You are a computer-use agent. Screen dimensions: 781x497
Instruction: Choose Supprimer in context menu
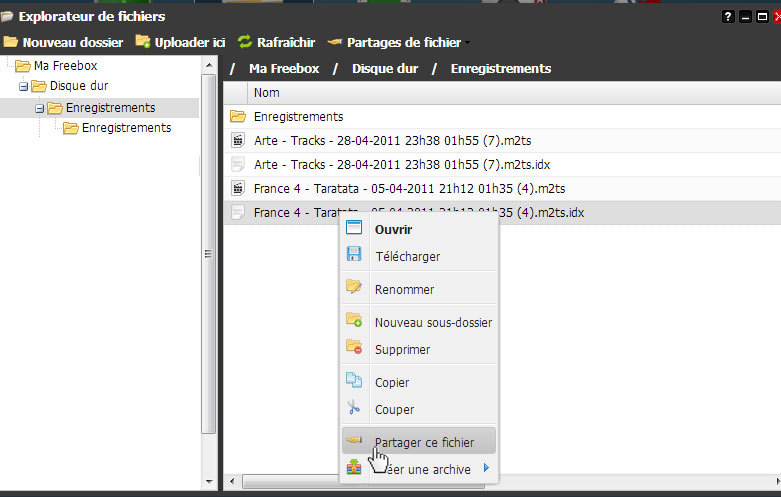[x=419, y=350]
